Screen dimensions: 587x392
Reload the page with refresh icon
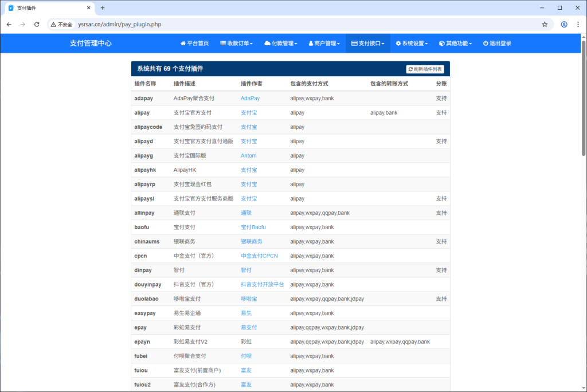pos(37,24)
